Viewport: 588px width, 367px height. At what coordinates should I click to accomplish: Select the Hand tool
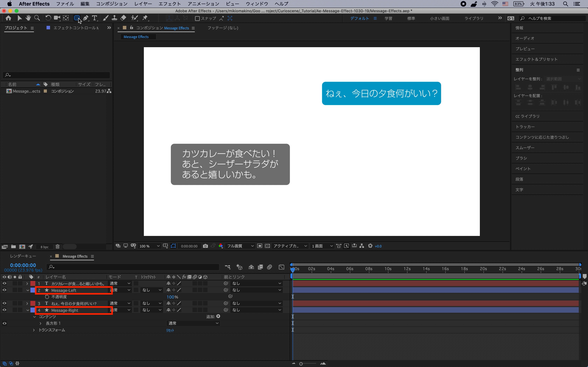click(28, 18)
